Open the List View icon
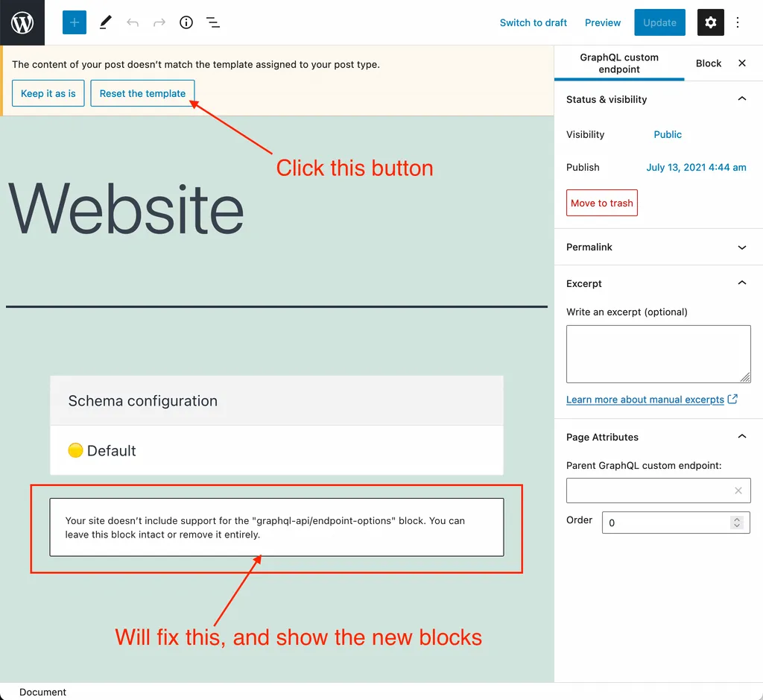Viewport: 763px width, 700px height. pos(212,22)
